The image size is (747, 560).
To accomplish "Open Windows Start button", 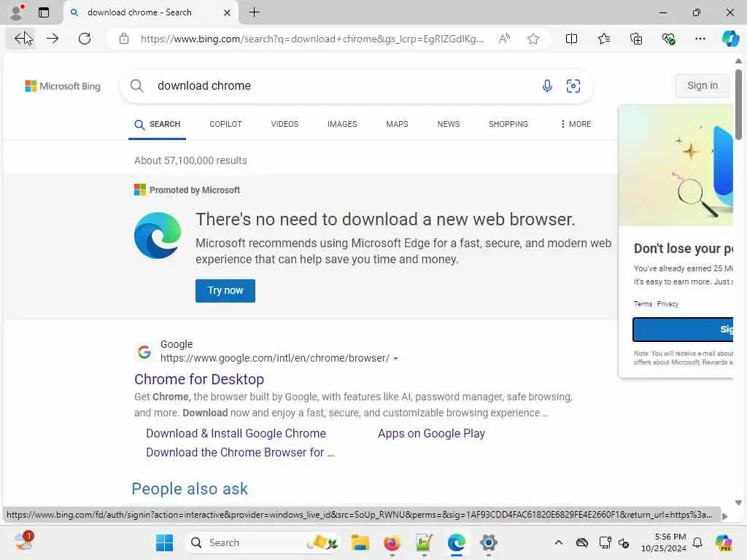I will coord(165,542).
